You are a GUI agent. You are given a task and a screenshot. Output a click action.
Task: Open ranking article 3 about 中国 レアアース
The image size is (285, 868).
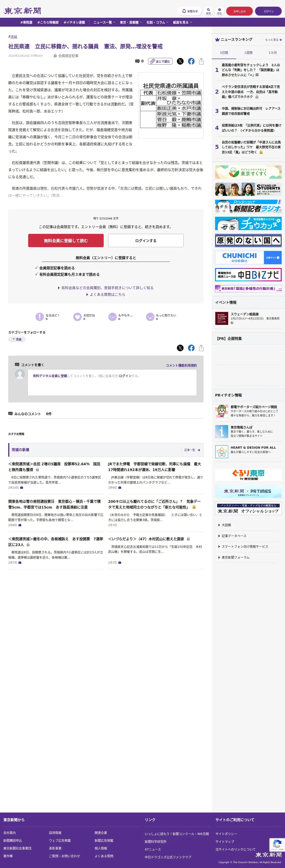click(251, 111)
